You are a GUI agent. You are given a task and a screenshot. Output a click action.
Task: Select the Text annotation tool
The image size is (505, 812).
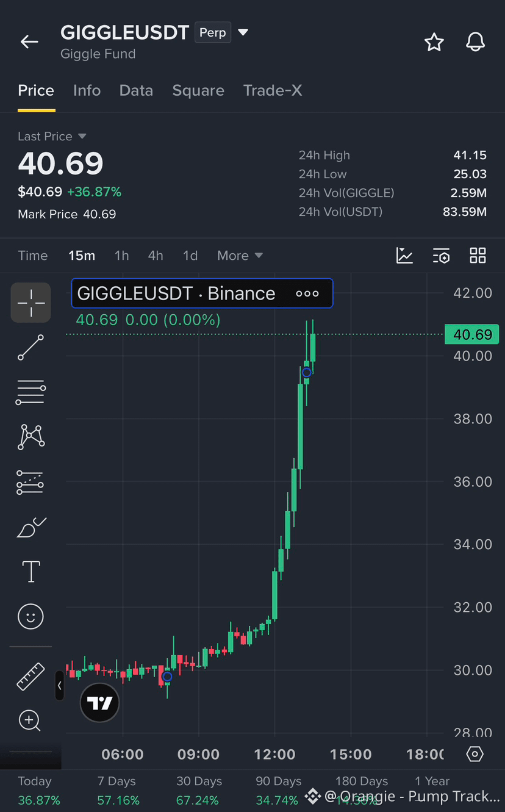click(31, 572)
